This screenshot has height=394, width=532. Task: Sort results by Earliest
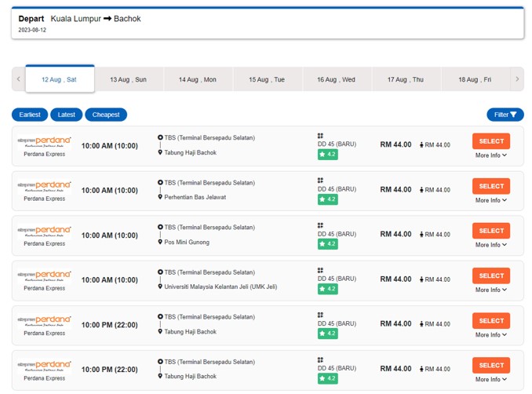pos(30,115)
